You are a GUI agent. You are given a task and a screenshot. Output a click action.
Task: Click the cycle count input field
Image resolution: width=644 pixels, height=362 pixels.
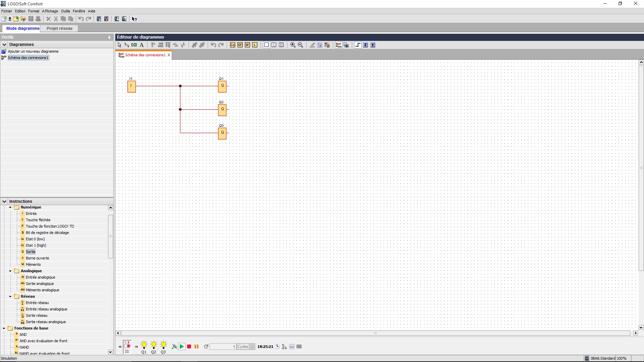[x=223, y=347]
